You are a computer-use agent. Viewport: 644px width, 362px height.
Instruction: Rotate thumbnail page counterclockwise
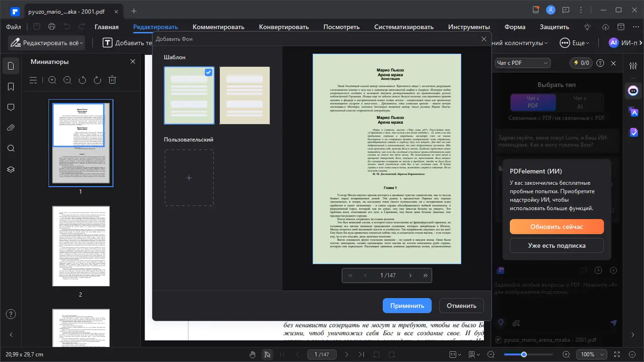[x=82, y=80]
